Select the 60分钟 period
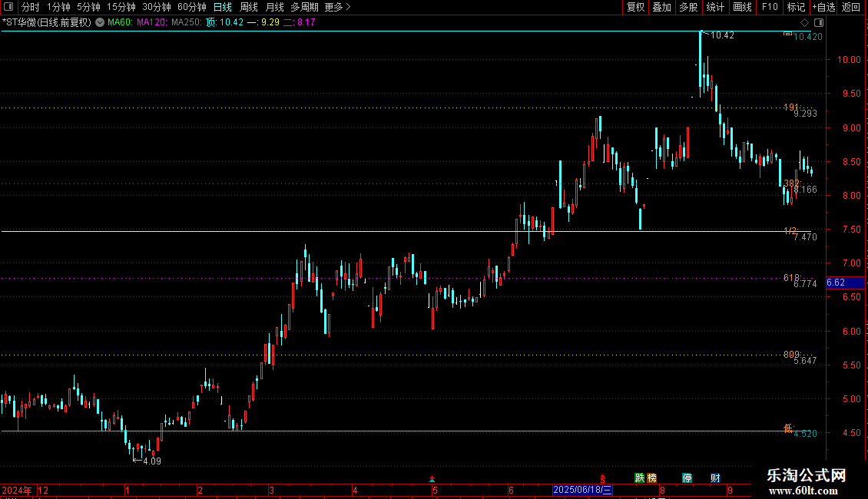Screen dimensions: 868x499 192,7
